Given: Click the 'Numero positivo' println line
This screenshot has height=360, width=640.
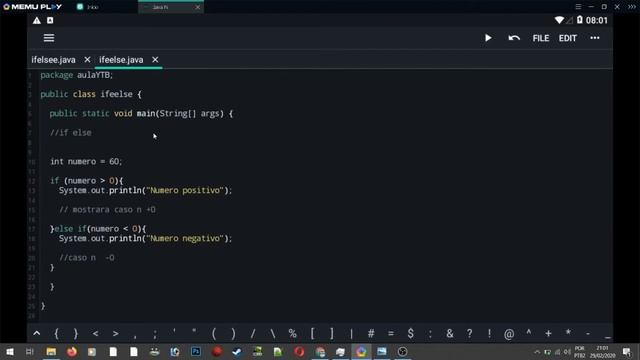Looking at the screenshot, I should point(145,191).
